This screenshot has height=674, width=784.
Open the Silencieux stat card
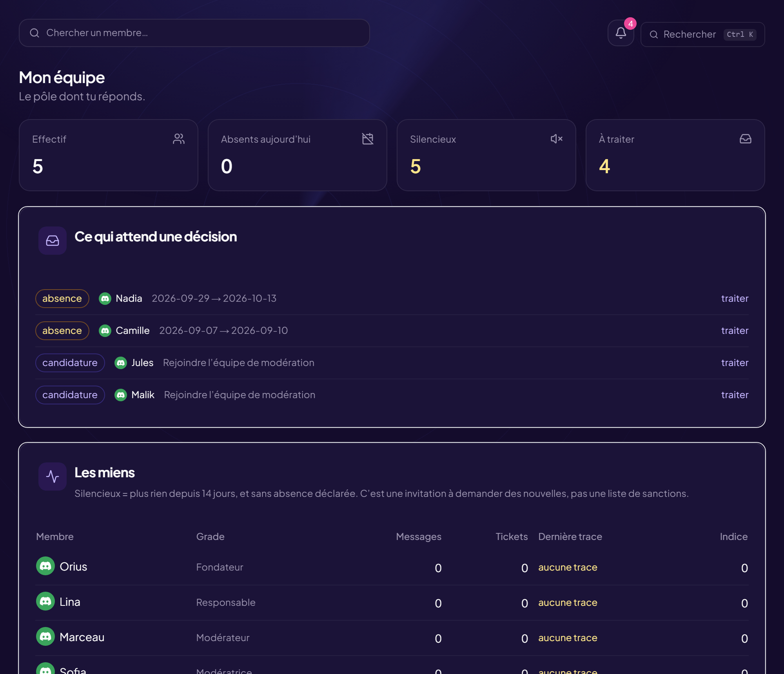(x=486, y=155)
